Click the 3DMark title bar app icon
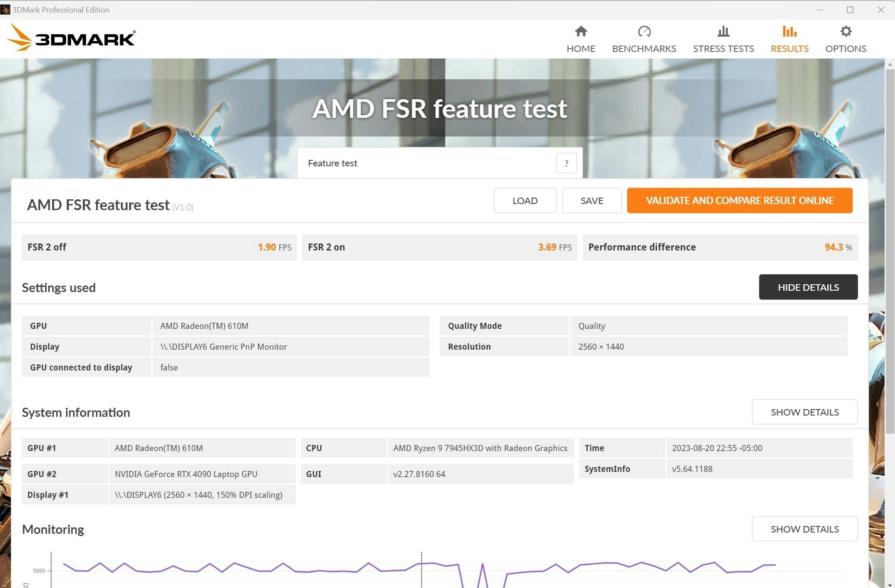This screenshot has height=588, width=895. coord(5,10)
